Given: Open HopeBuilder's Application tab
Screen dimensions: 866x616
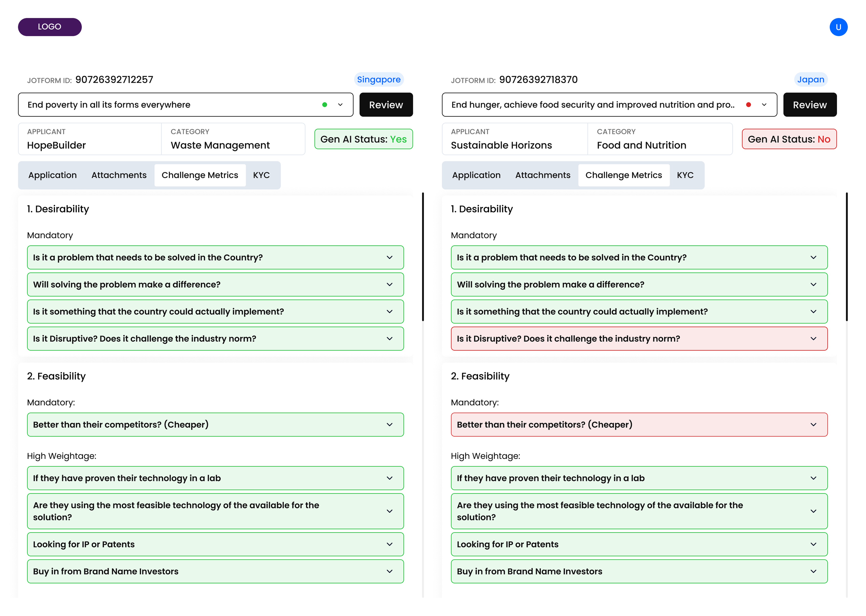Looking at the screenshot, I should pos(53,175).
